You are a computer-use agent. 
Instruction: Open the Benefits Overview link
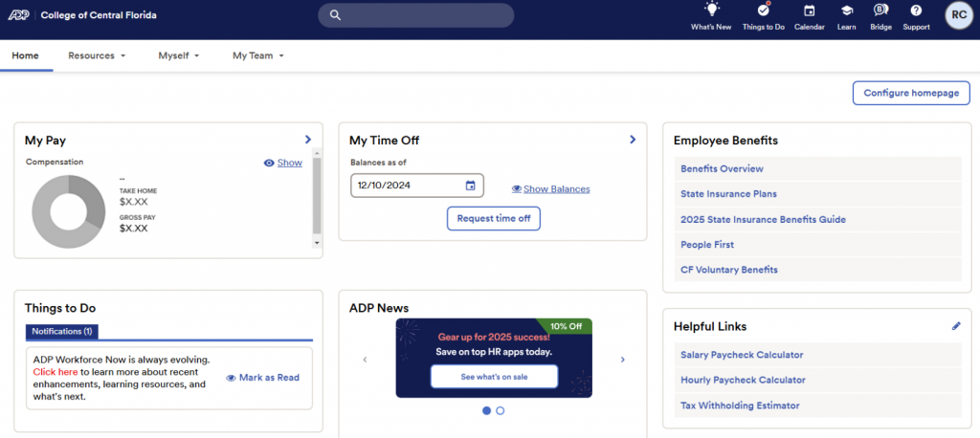pos(722,168)
